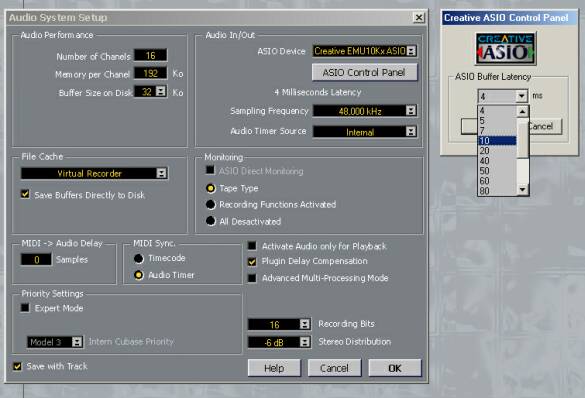This screenshot has width=585, height=398.
Task: Choose Audio Timer for MIDI Sync
Action: (x=138, y=275)
